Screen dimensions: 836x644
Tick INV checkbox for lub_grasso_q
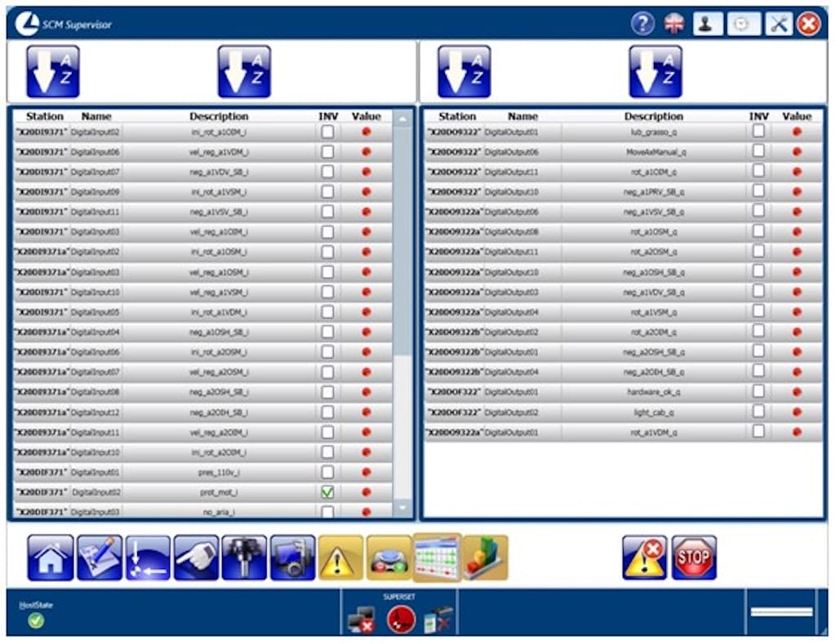pos(758,131)
